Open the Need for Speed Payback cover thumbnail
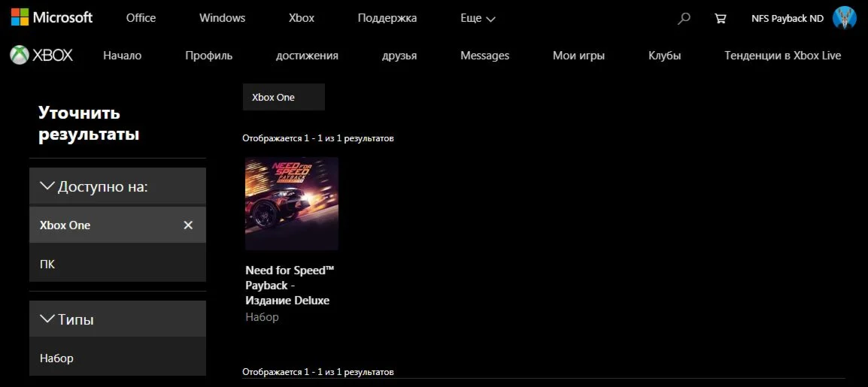The image size is (868, 387). point(292,204)
